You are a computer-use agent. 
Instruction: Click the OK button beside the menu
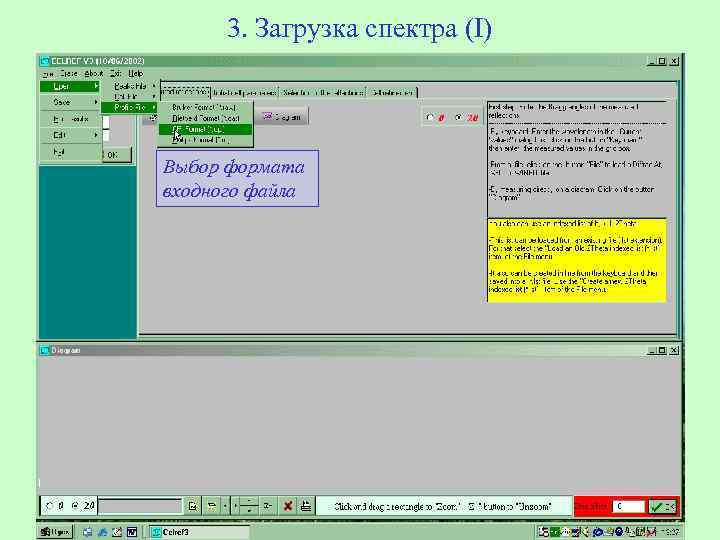point(115,155)
